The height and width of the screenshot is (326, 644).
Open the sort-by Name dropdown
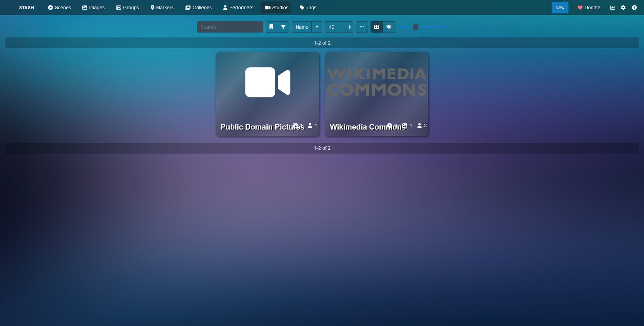[302, 27]
